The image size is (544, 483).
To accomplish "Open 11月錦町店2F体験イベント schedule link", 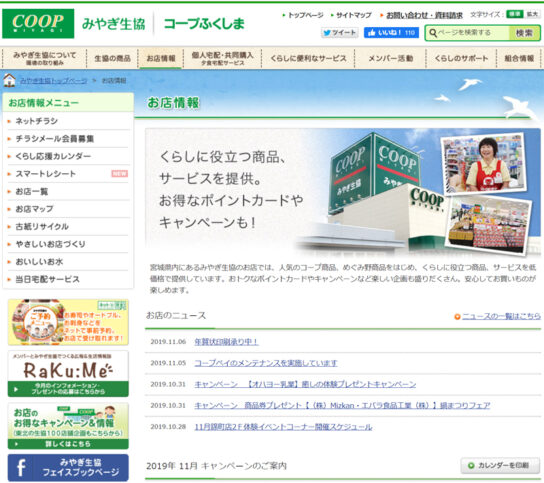I will coord(283,427).
